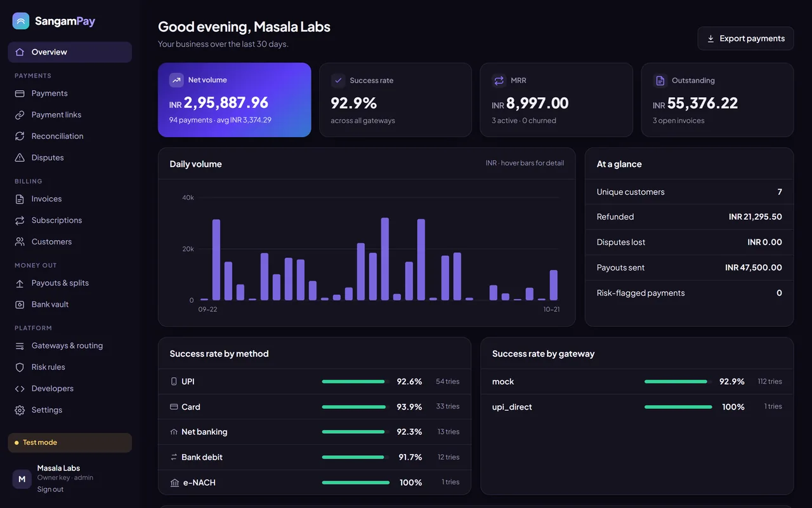The width and height of the screenshot is (812, 508).
Task: Open the Developers page
Action: click(70, 389)
